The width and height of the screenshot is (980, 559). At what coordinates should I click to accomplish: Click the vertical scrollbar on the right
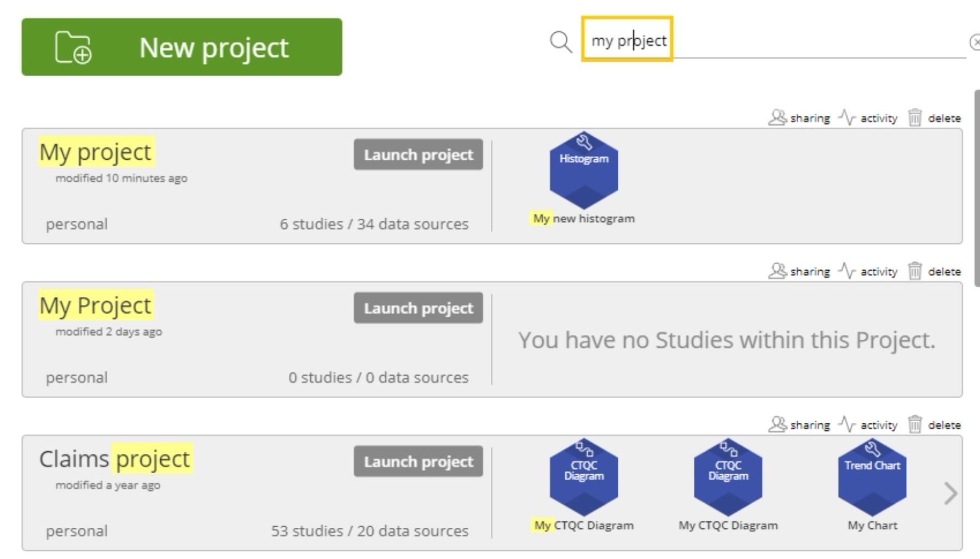tap(977, 188)
